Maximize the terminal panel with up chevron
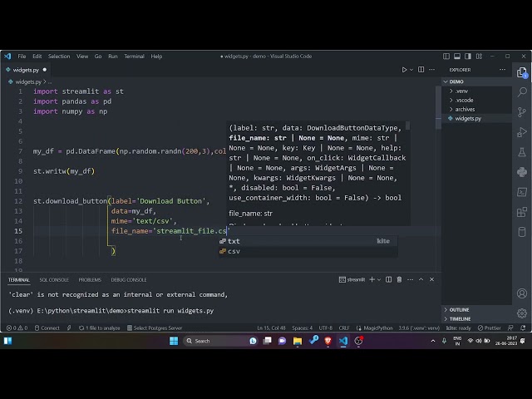The image size is (532, 399). [421, 279]
